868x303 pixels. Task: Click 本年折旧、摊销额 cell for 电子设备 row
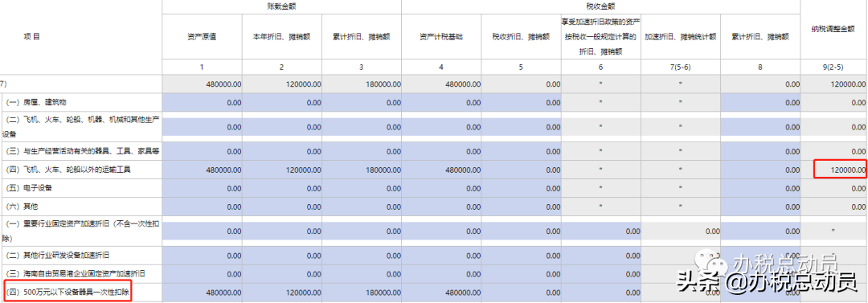coord(282,188)
